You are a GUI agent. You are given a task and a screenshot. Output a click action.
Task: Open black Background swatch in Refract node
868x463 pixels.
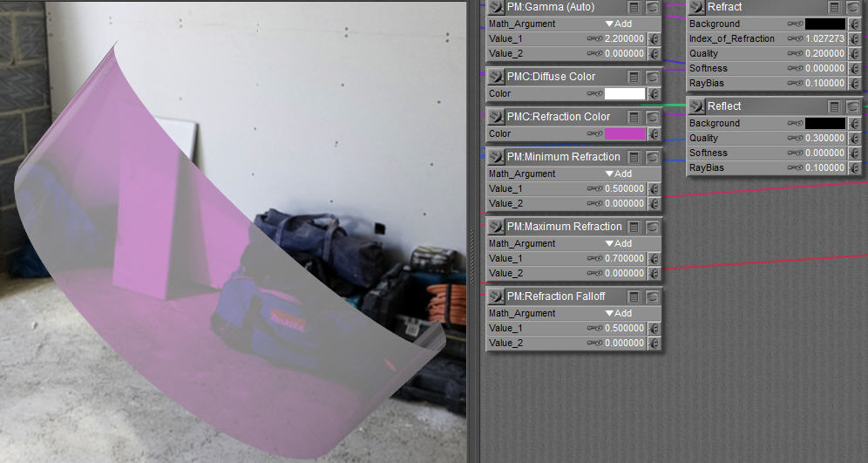(x=825, y=24)
